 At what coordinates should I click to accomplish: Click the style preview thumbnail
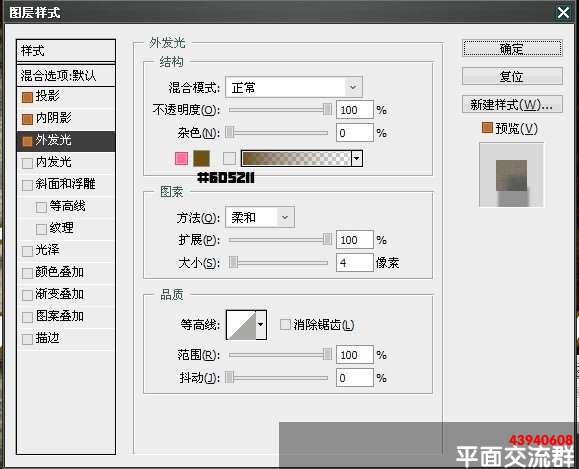[511, 175]
